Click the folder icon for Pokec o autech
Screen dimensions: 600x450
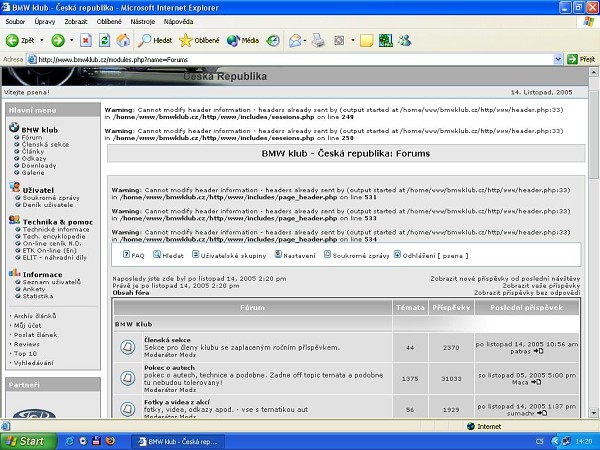point(127,378)
